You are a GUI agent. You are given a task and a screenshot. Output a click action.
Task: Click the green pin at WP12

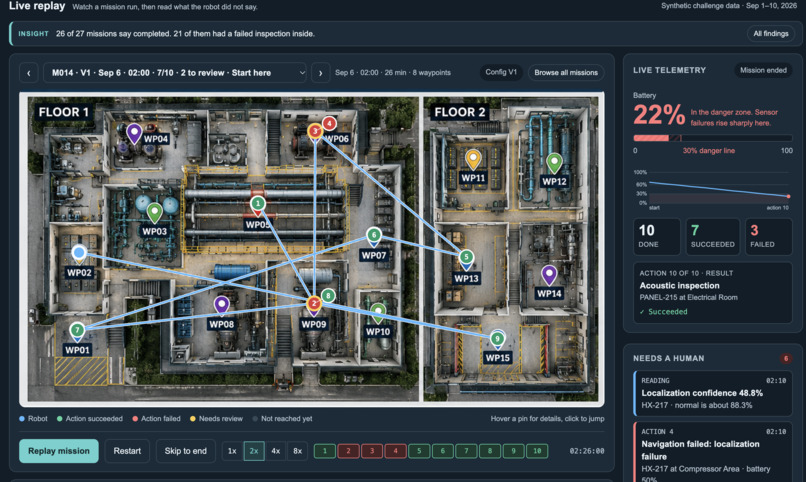tap(554, 163)
